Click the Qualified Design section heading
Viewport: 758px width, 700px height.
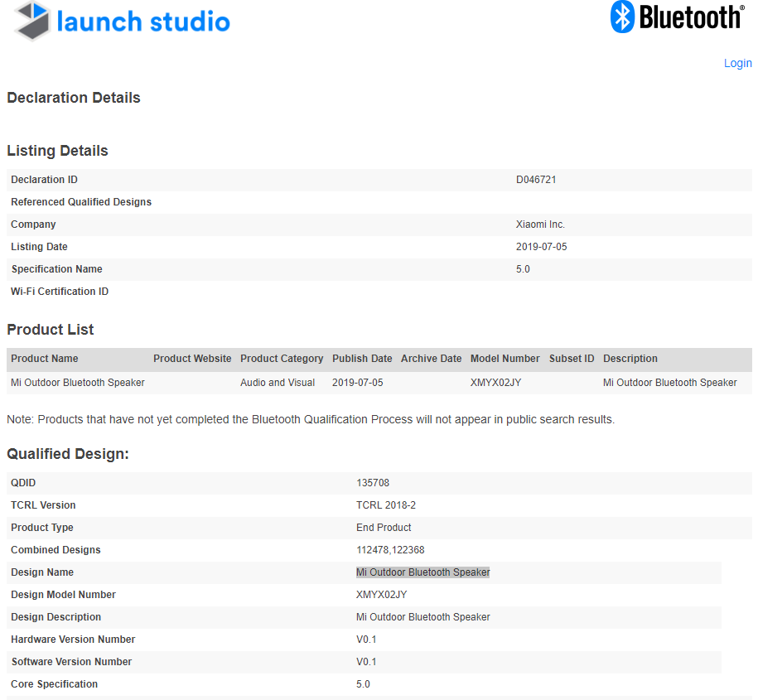click(x=68, y=454)
